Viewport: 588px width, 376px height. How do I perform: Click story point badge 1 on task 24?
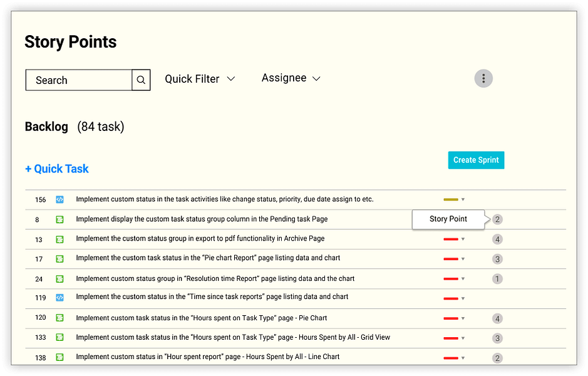(x=497, y=279)
